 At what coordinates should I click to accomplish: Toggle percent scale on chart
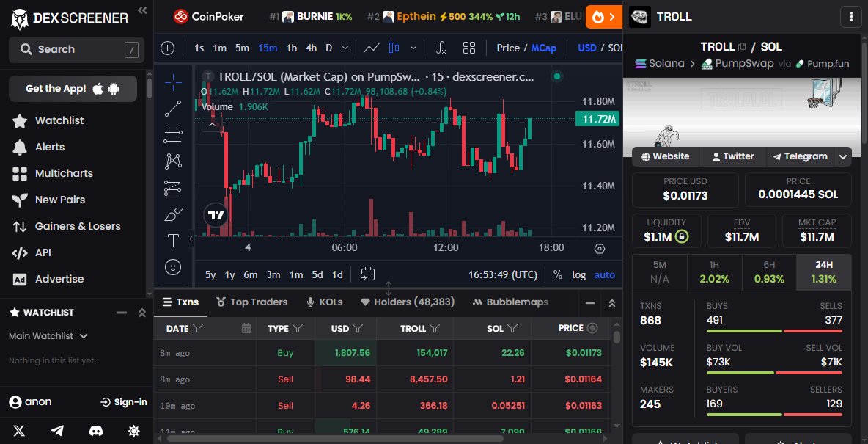(x=557, y=275)
